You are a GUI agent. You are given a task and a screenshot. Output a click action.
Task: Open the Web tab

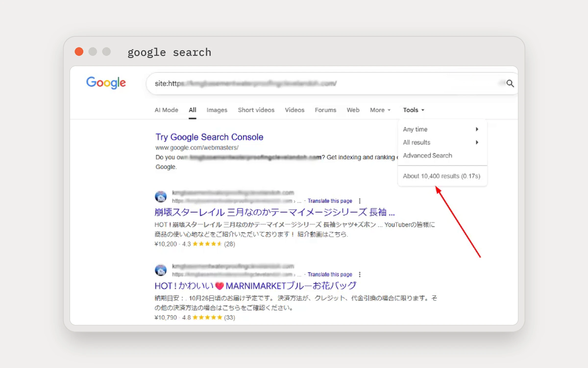coord(353,110)
